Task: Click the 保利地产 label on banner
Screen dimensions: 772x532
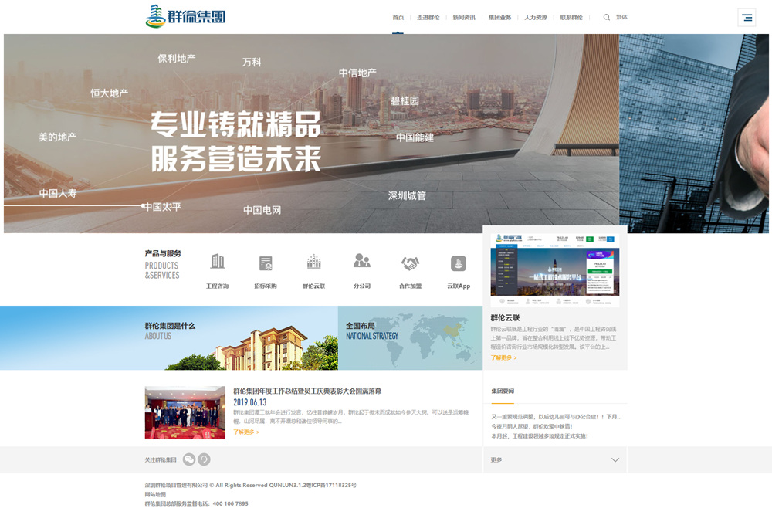Action: (177, 59)
